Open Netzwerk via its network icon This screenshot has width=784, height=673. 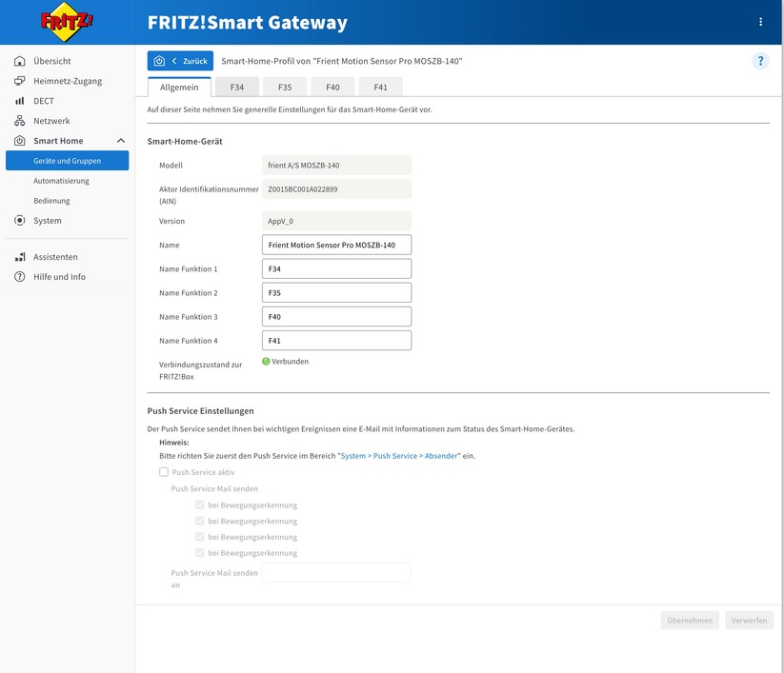(21, 120)
